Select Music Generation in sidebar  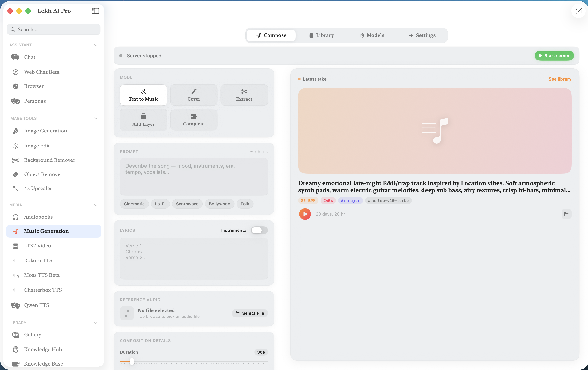(54, 231)
